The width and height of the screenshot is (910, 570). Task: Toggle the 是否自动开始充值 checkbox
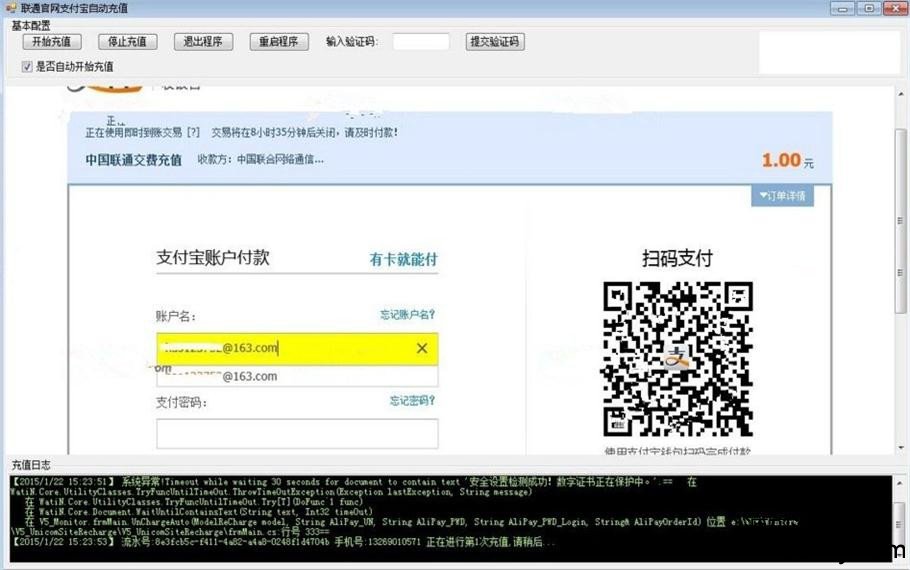click(27, 67)
